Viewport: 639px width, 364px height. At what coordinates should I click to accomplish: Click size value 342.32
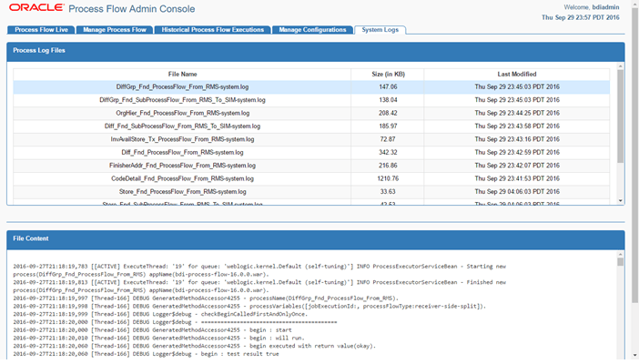[388, 152]
